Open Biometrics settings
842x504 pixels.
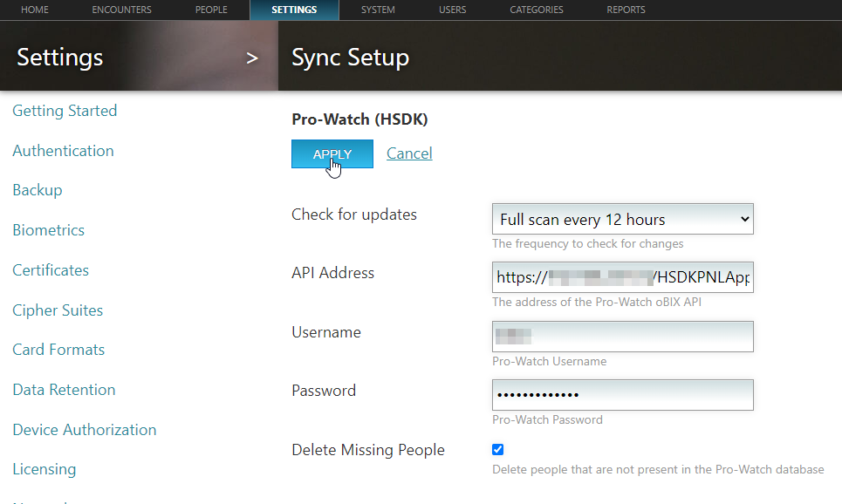(x=48, y=230)
